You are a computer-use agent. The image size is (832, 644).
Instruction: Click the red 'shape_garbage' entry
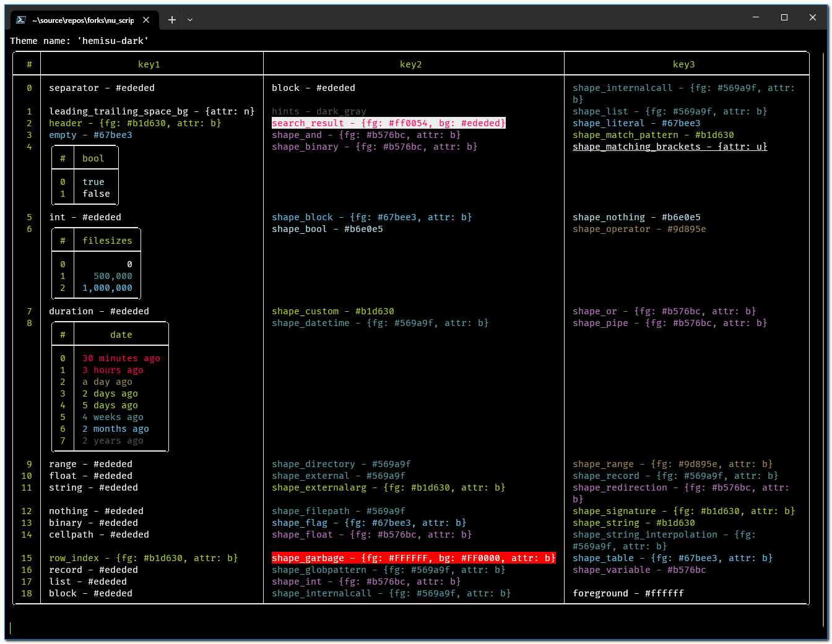414,558
